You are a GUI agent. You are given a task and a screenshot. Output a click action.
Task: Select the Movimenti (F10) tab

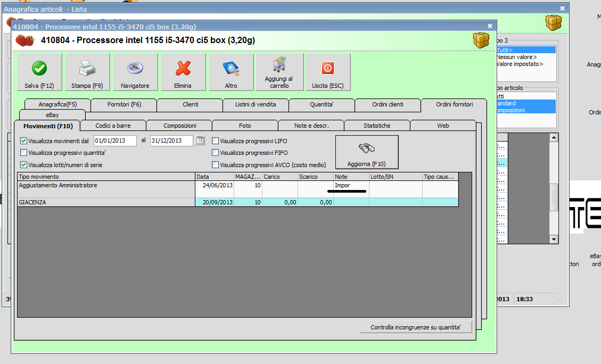[x=48, y=126]
